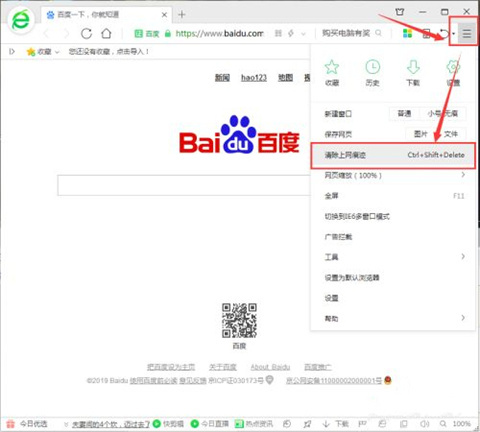This screenshot has height=432, width=480.
Task: Open the skin shirt icon in title bar
Action: pos(400,12)
